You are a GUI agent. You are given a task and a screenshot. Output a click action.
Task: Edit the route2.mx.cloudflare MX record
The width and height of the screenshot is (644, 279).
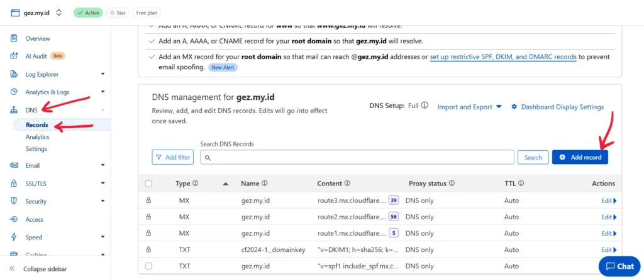point(609,217)
